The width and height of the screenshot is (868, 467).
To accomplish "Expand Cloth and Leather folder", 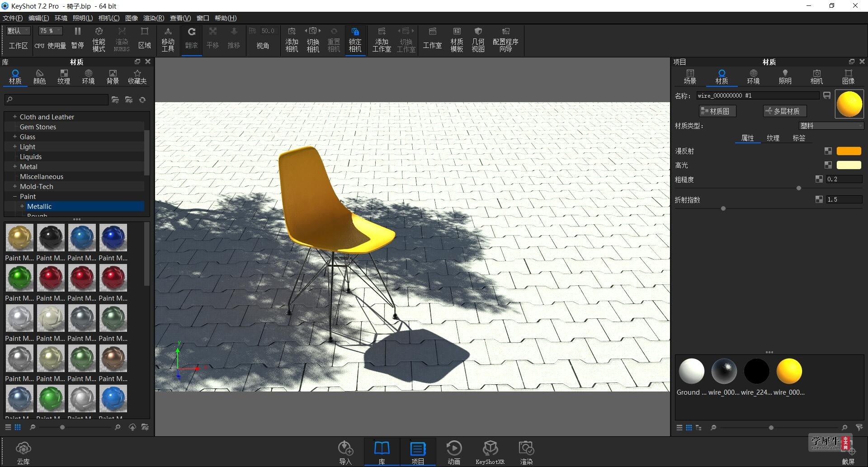I will 14,117.
